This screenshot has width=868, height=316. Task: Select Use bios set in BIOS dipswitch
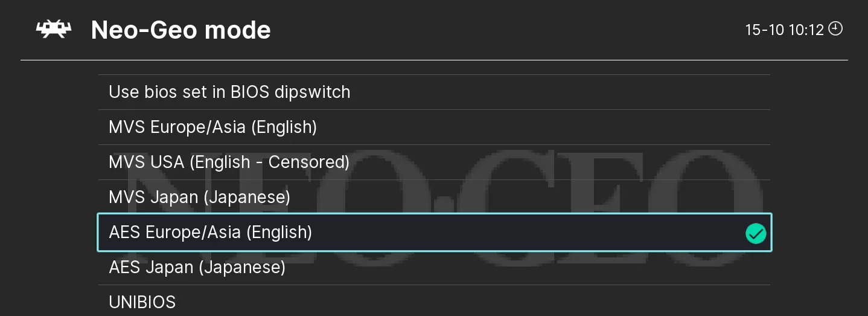coord(229,92)
